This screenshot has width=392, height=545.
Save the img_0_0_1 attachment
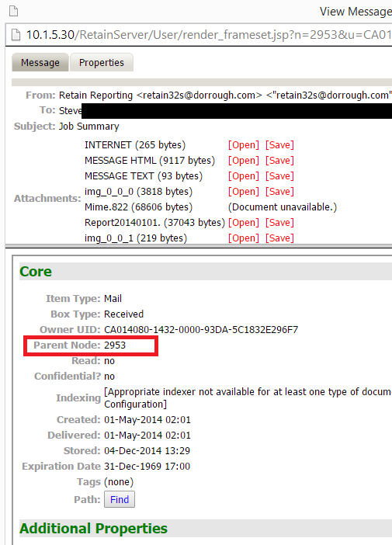coord(279,238)
